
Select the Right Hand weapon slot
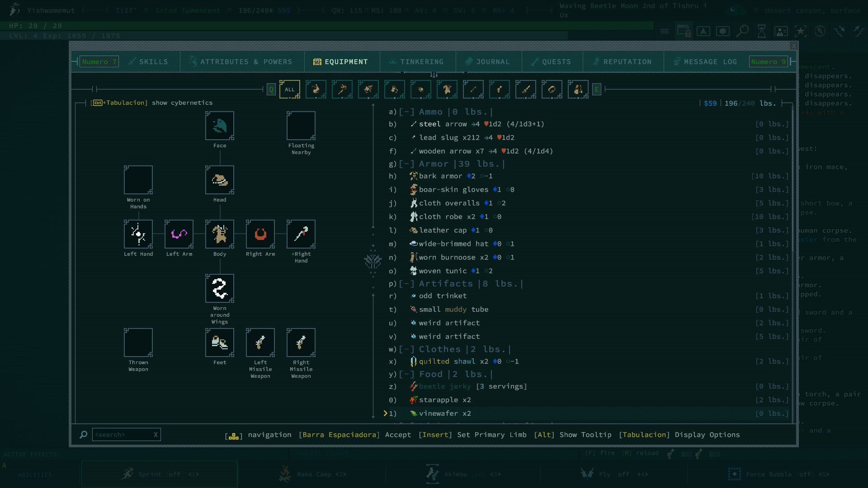pos(301,234)
